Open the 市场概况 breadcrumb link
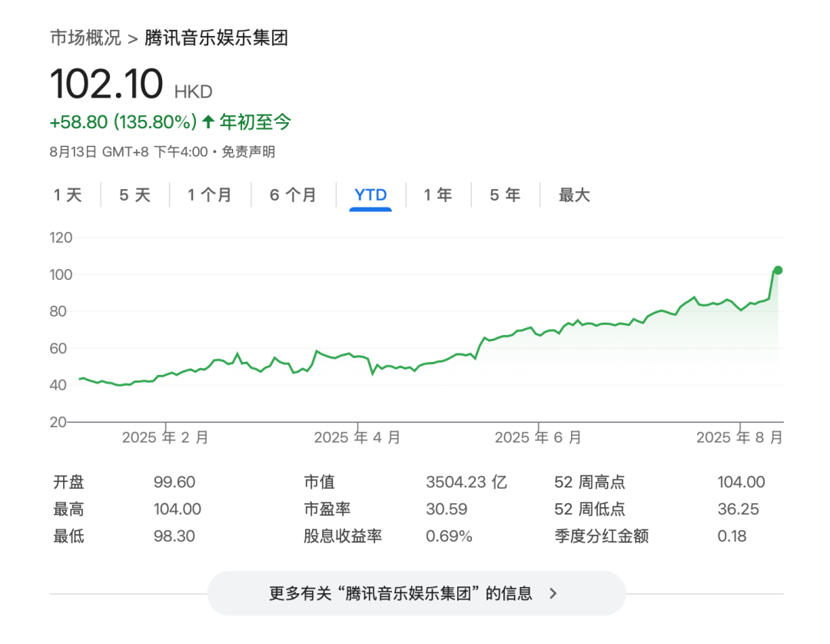This screenshot has height=644, width=830. (85, 38)
